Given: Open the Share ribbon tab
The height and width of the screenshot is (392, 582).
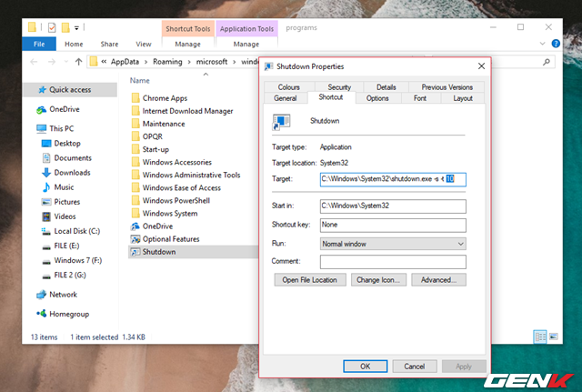Looking at the screenshot, I should [x=109, y=44].
